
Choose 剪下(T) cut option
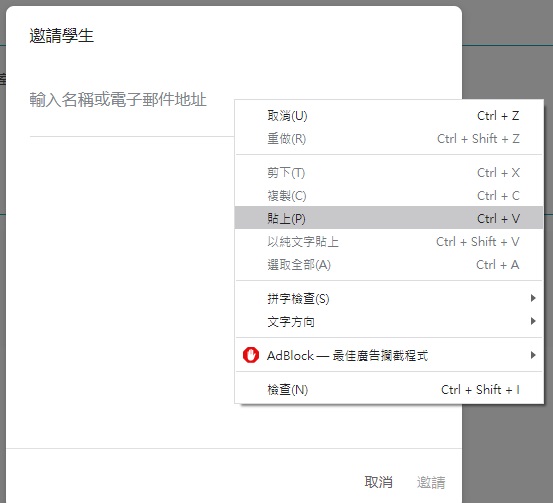coord(389,173)
